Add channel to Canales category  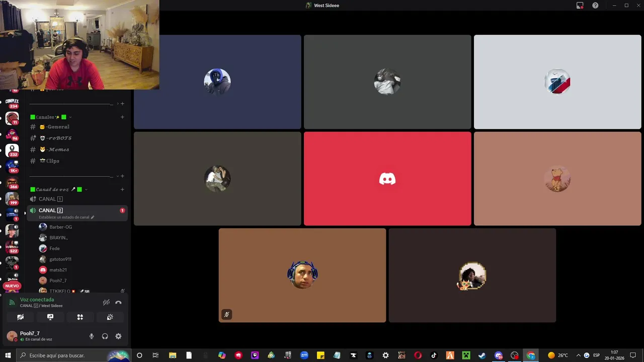click(122, 117)
